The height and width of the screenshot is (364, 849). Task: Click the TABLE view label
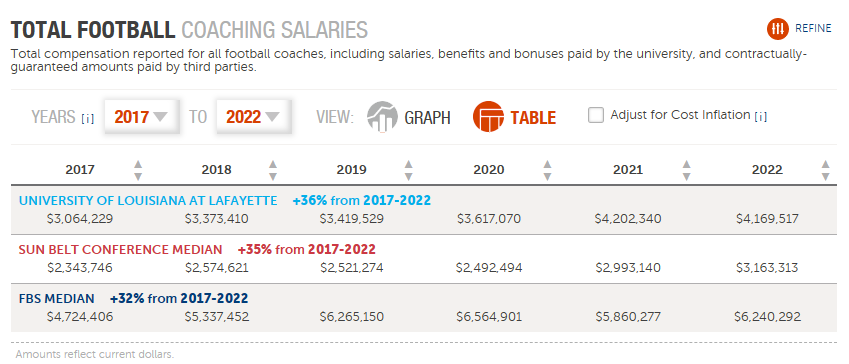533,118
